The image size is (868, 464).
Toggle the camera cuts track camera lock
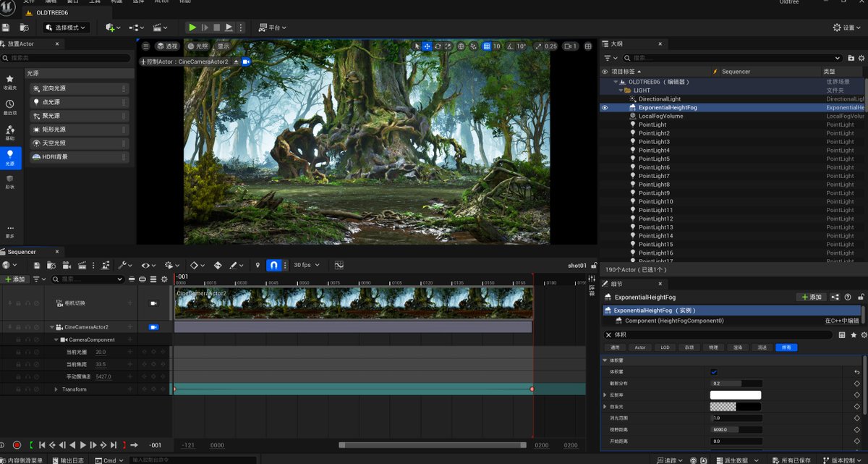coord(153,303)
